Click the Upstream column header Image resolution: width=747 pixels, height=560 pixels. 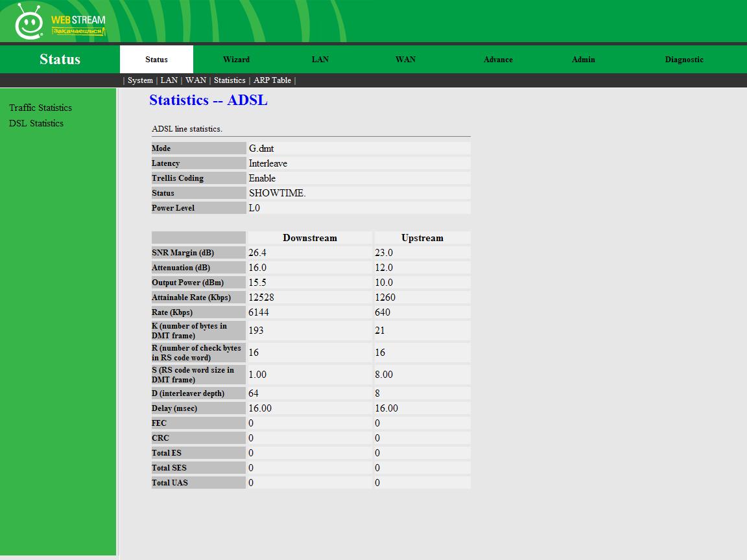pos(422,238)
